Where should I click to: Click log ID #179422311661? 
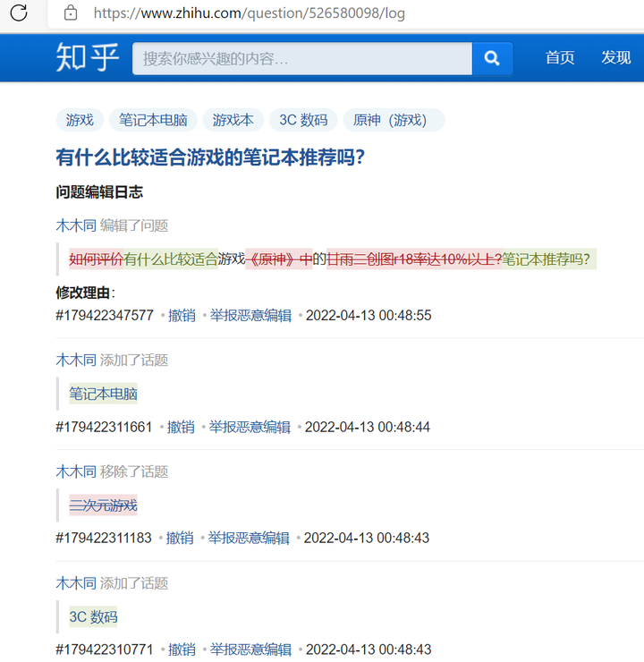click(104, 427)
